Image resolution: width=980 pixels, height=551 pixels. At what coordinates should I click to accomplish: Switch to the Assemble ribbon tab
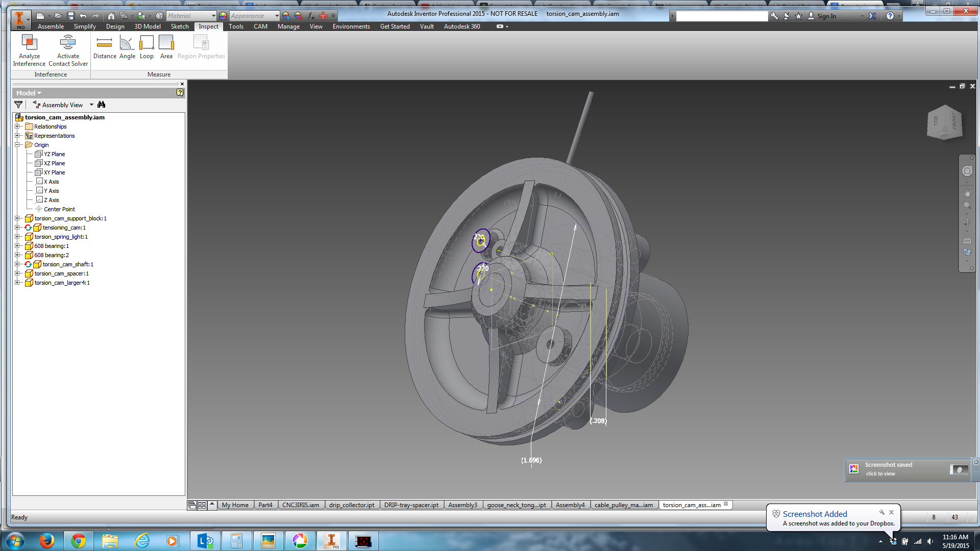51,27
